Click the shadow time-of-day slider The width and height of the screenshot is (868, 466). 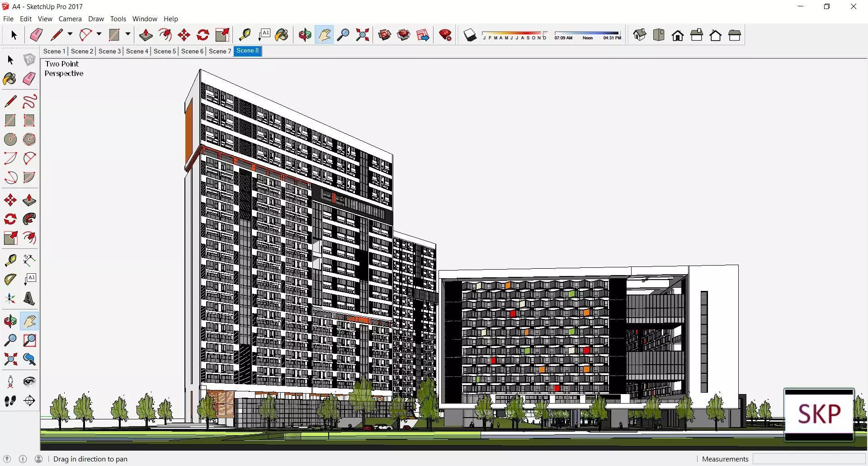[x=588, y=35]
